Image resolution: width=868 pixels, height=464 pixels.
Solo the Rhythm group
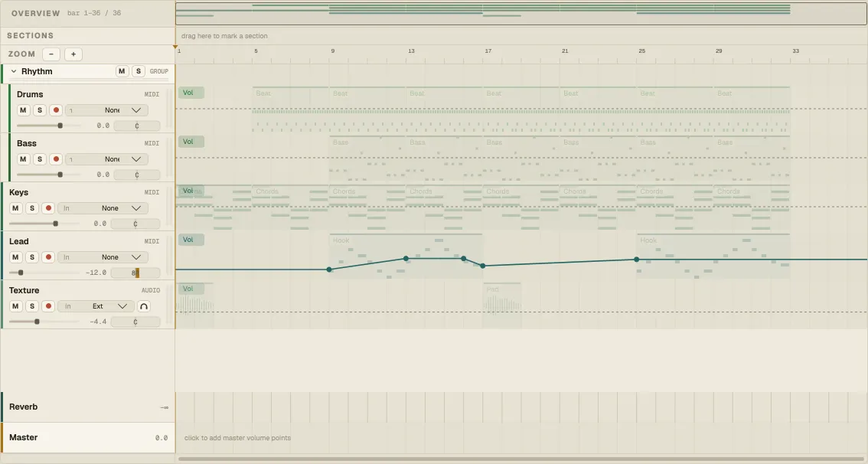(139, 71)
